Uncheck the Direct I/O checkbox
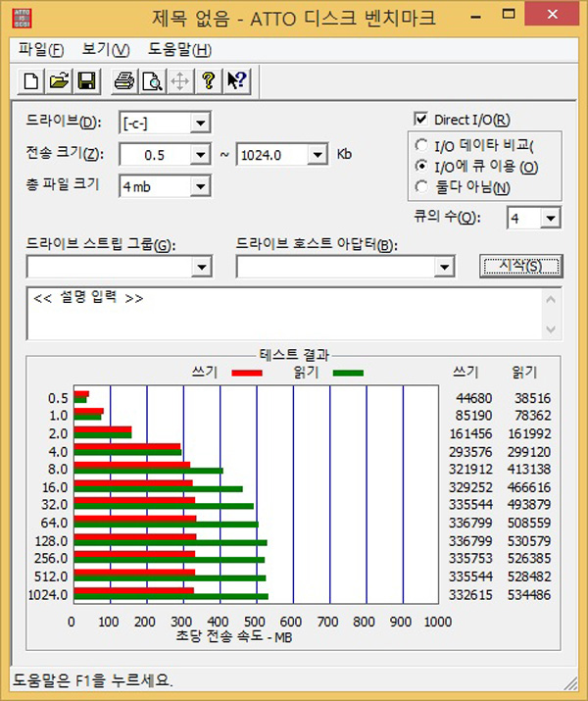 (x=422, y=120)
